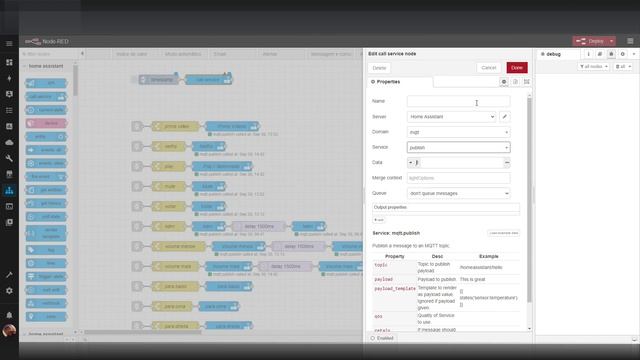
Task: Show the configuration nodes gear icon
Action: (x=622, y=54)
